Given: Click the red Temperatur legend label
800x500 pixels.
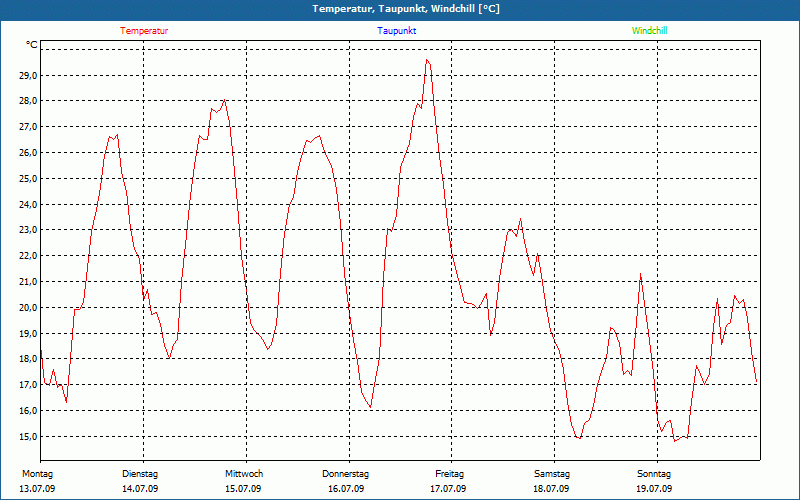Looking at the screenshot, I should tap(144, 31).
